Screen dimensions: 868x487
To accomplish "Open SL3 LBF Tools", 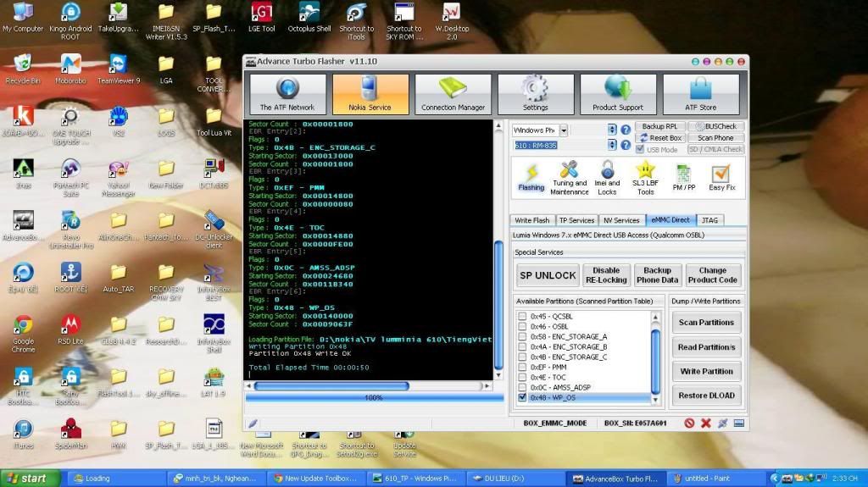I will (645, 178).
